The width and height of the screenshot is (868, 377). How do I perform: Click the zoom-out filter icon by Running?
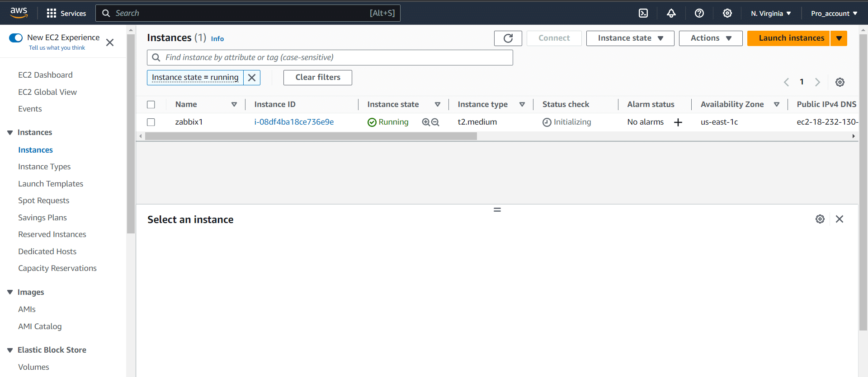coord(435,122)
